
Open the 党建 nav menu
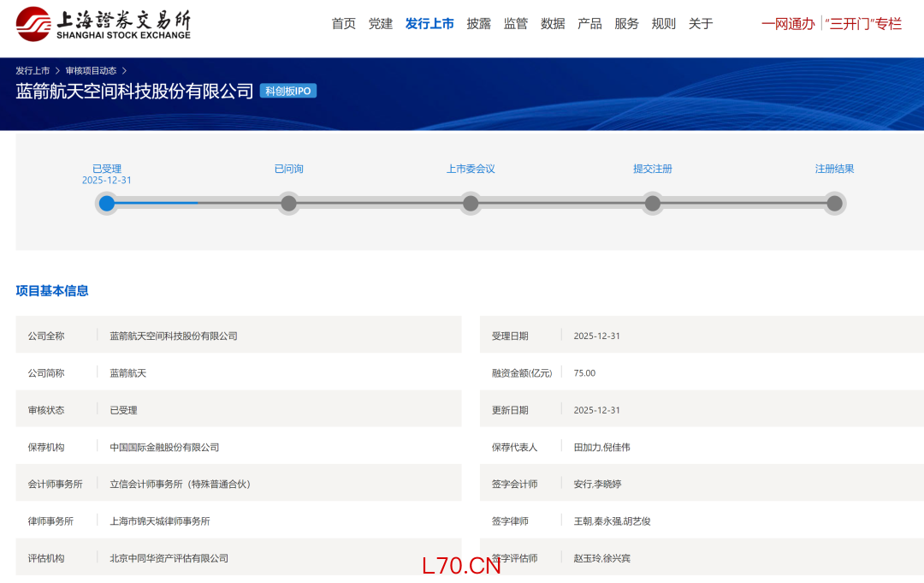tap(381, 24)
